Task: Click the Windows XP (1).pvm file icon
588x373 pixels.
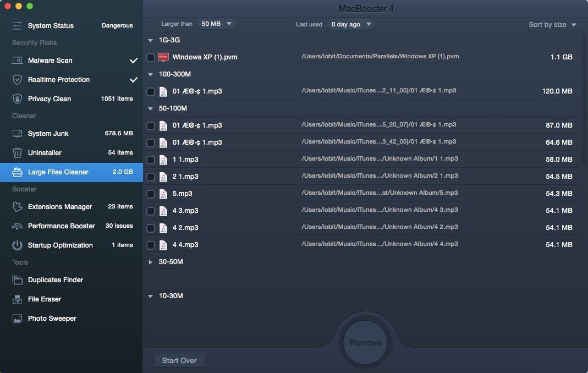Action: 163,57
